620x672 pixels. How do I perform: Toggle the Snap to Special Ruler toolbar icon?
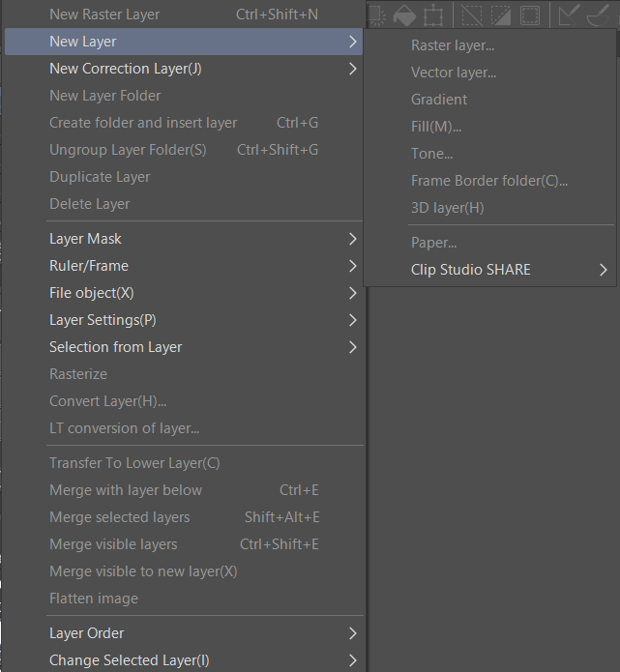tap(599, 15)
